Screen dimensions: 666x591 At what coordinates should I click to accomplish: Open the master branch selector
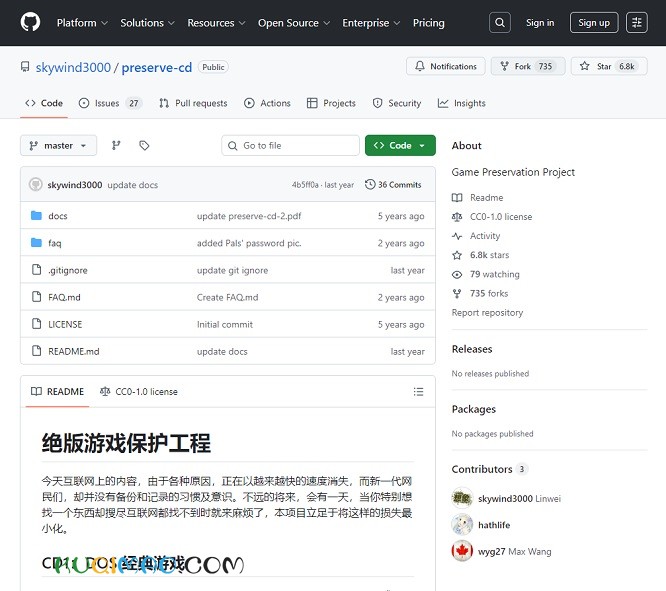[x=59, y=146]
